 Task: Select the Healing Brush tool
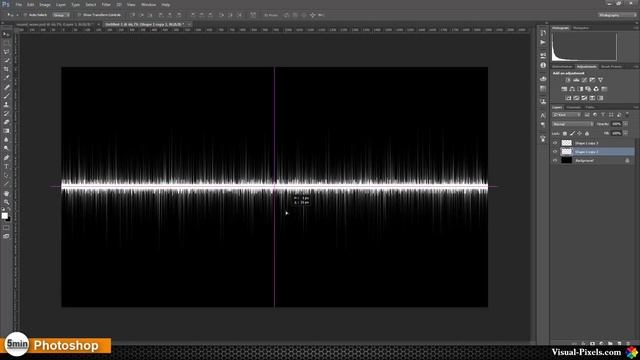[x=6, y=87]
